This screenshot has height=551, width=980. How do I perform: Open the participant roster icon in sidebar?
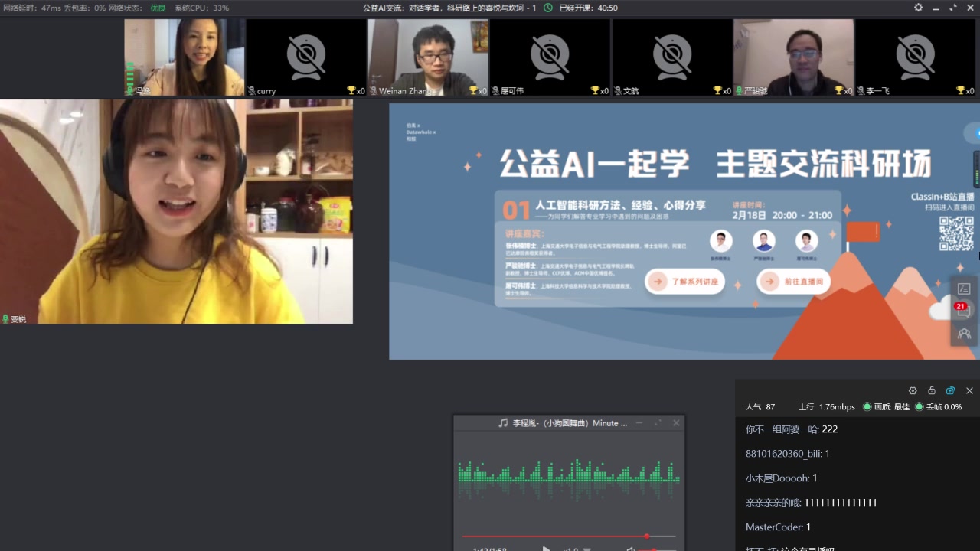click(964, 334)
